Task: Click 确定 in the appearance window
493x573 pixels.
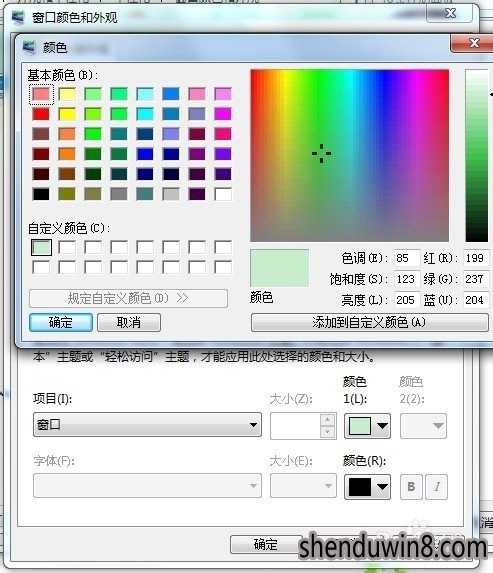Action: point(266,544)
